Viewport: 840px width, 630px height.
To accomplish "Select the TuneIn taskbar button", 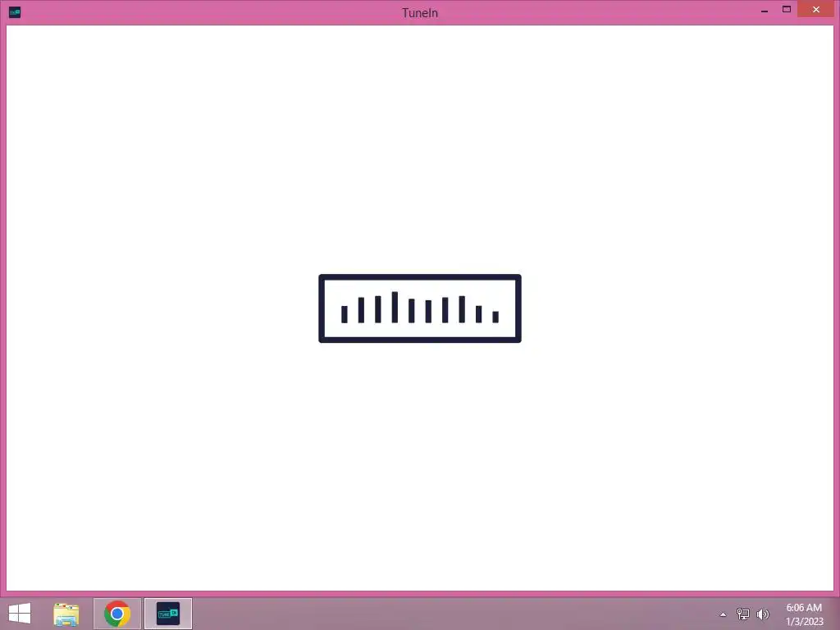I will [x=167, y=614].
